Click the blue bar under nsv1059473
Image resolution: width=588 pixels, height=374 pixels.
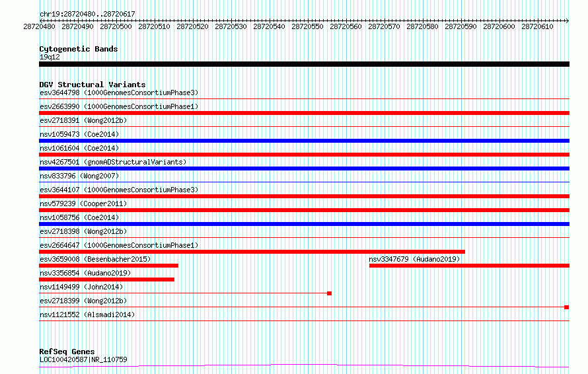click(x=304, y=141)
